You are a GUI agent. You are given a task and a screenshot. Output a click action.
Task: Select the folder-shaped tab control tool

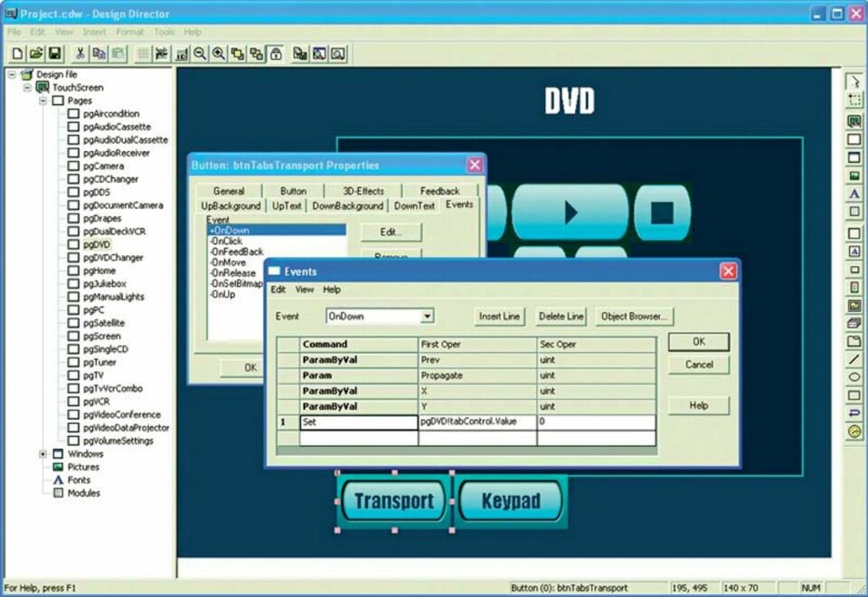[x=854, y=342]
